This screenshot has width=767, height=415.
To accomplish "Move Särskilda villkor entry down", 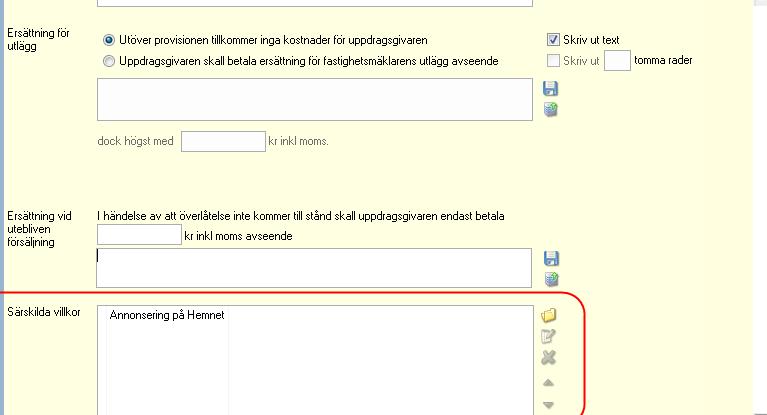I will pyautogui.click(x=548, y=405).
